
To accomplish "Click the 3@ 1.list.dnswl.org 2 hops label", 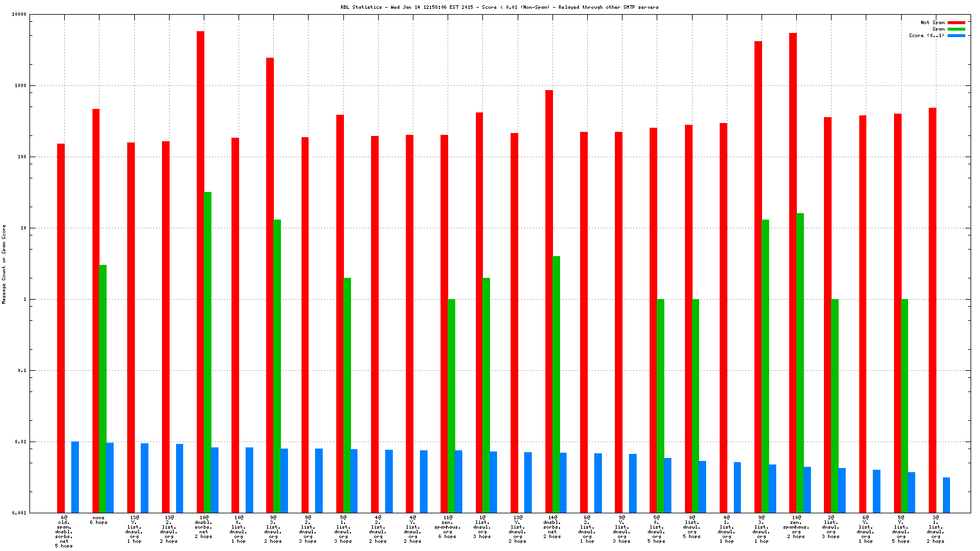I will pyautogui.click(x=935, y=529).
